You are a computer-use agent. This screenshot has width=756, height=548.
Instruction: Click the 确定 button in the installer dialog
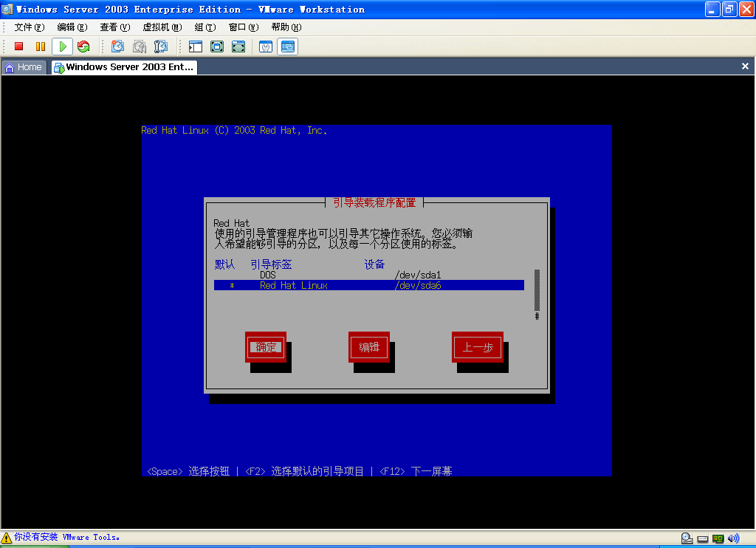click(266, 347)
